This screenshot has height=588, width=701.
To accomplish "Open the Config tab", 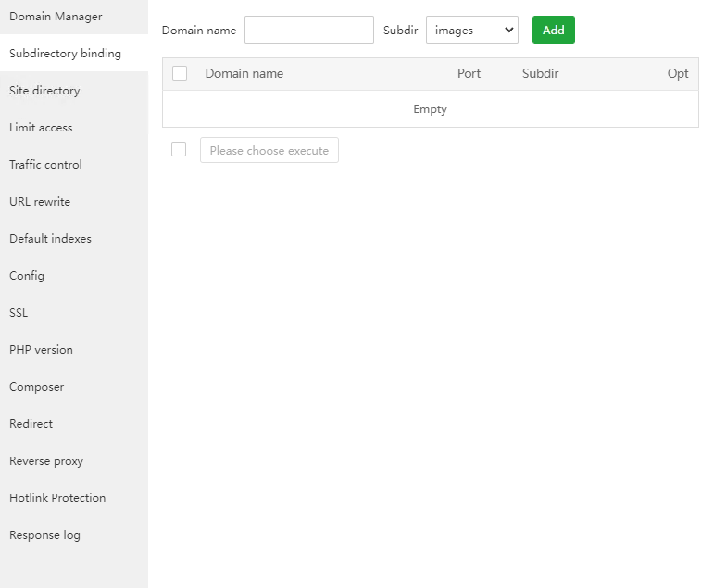I will click(x=27, y=276).
